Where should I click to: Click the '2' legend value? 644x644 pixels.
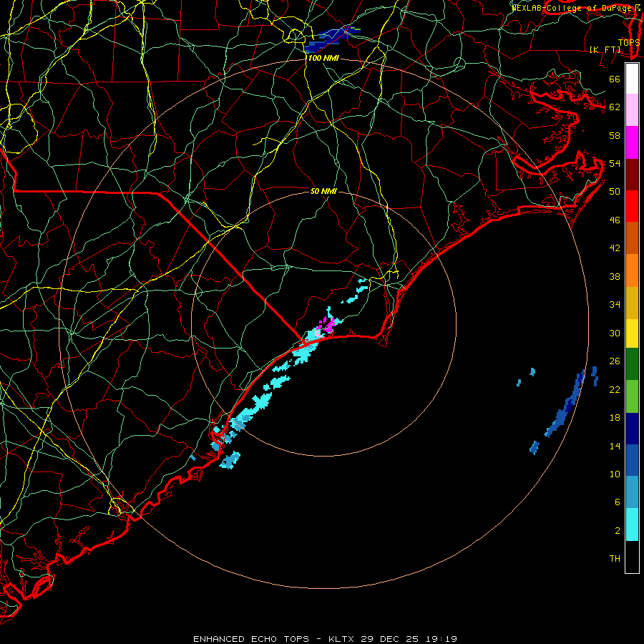[x=618, y=531]
